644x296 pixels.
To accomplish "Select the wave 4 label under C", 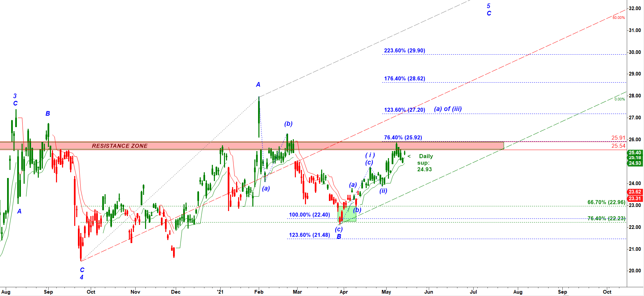I will click(82, 277).
